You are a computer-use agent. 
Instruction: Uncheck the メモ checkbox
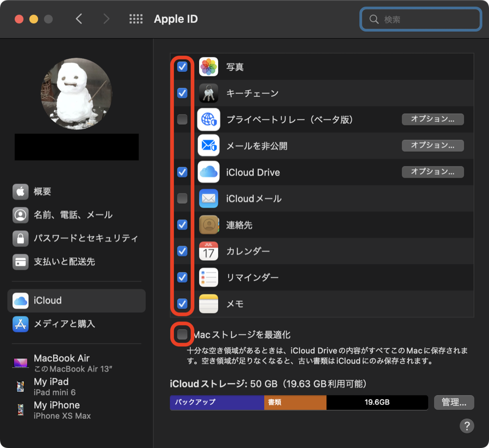tap(182, 304)
